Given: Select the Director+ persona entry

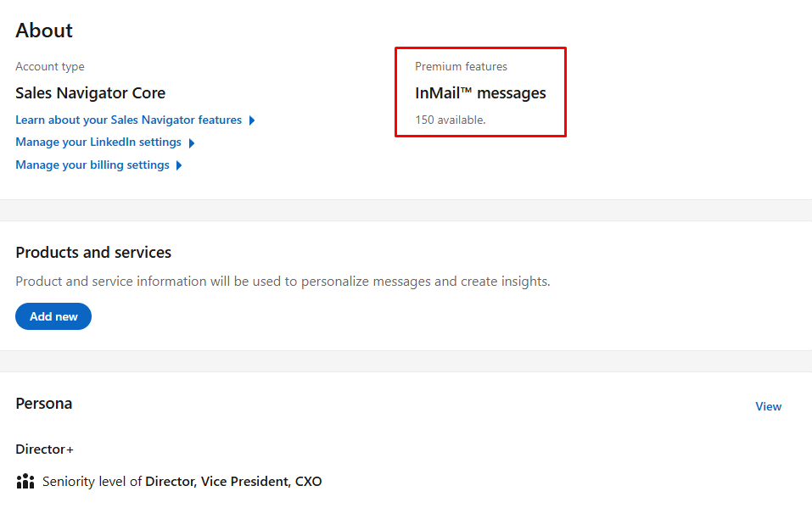Looking at the screenshot, I should click(x=44, y=449).
